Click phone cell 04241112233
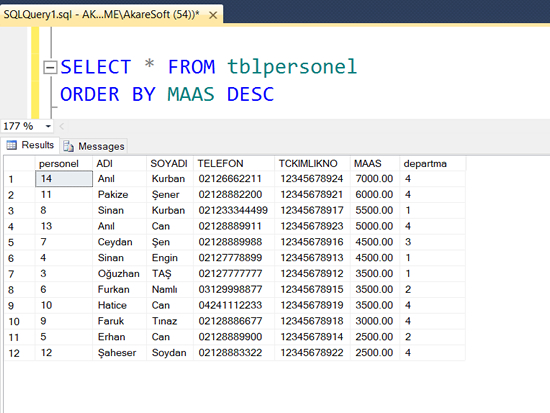Viewport: 550px width, 413px height. (234, 305)
